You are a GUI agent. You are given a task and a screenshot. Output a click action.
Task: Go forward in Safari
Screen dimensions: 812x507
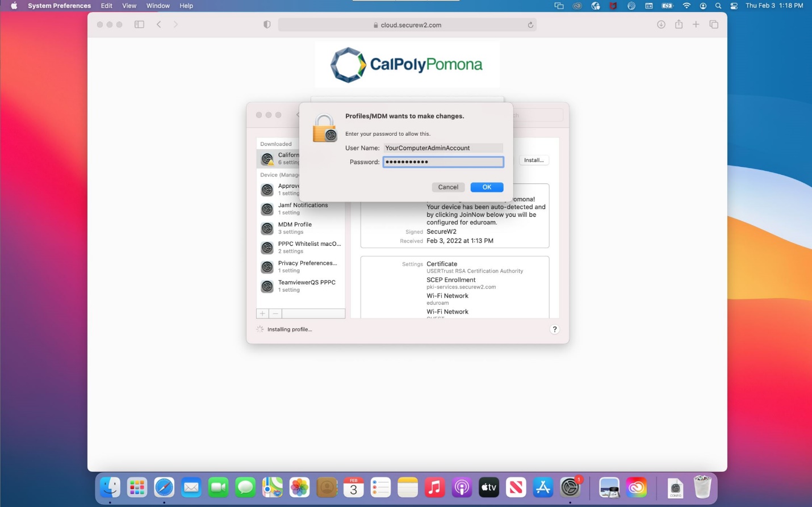[x=175, y=24]
